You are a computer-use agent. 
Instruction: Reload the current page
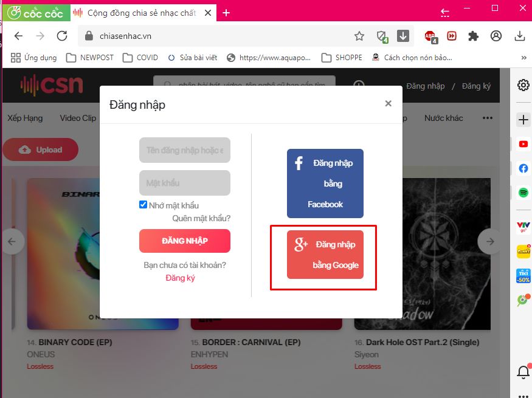[62, 36]
